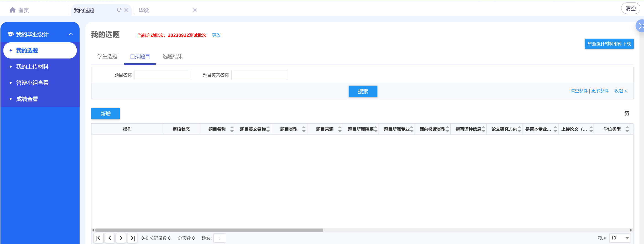Sort by 题目英文名称 column

coord(268,129)
